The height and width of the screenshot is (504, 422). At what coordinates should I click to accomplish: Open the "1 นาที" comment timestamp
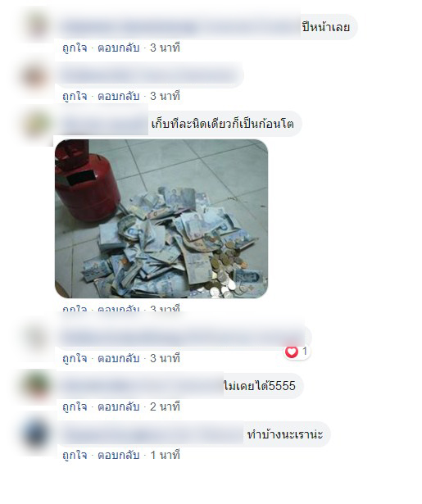(165, 455)
